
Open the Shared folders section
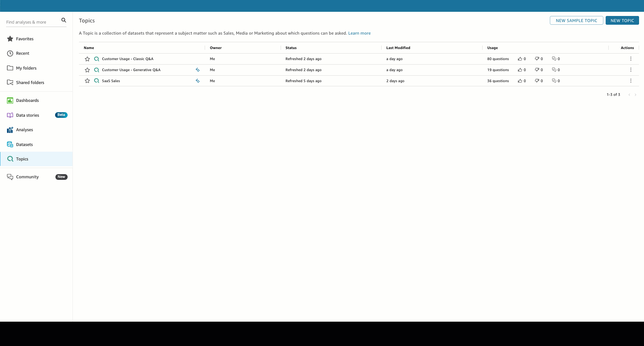(x=30, y=83)
